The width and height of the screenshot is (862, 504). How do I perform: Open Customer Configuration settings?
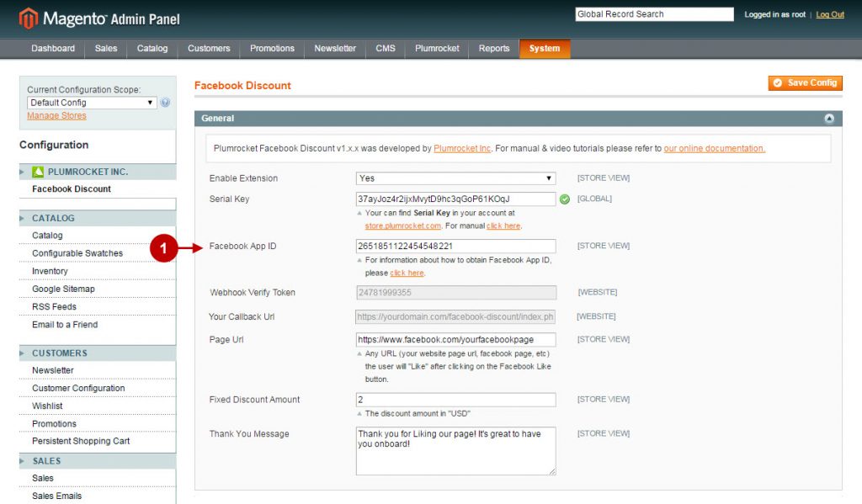(78, 388)
